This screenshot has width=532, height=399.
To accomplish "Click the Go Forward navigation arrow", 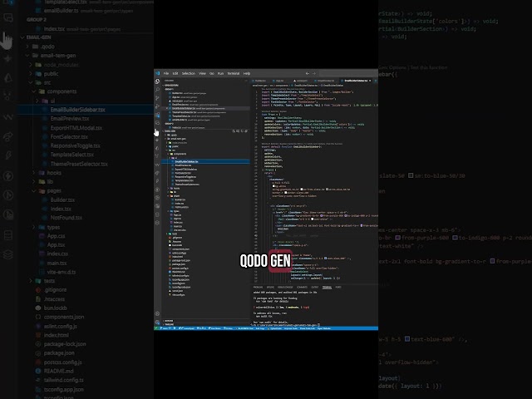I will click(x=314, y=73).
